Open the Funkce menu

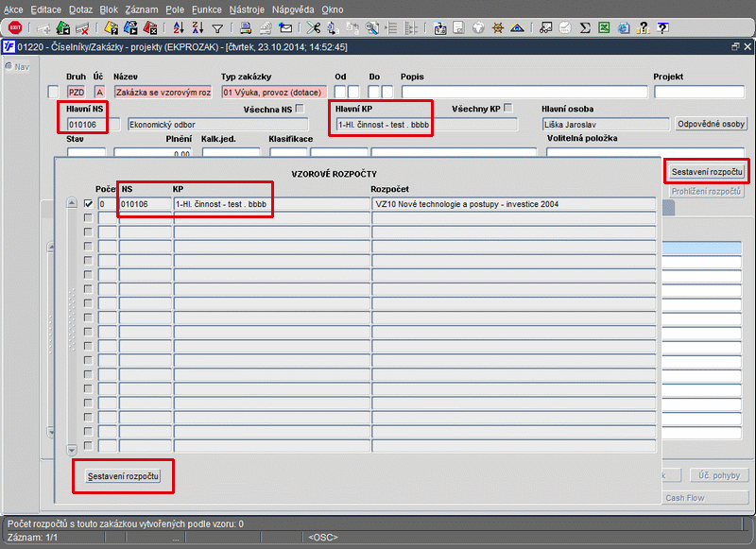click(x=207, y=9)
